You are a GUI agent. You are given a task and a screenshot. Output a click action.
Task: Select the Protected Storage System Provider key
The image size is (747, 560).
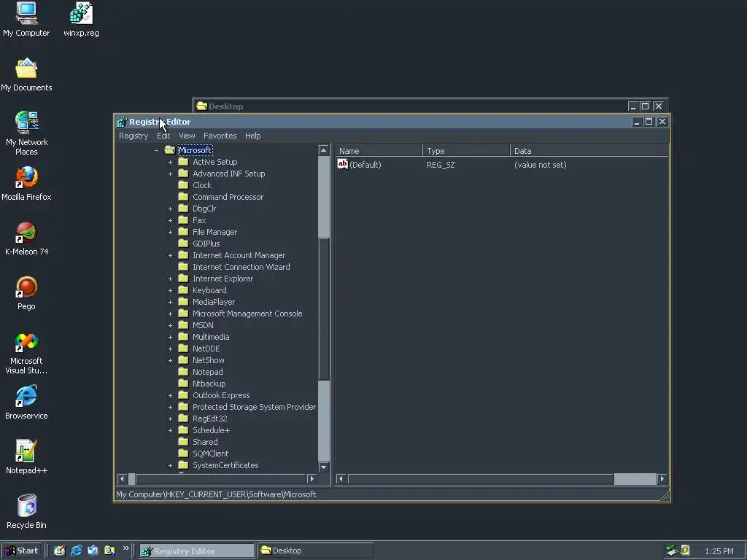coord(254,407)
